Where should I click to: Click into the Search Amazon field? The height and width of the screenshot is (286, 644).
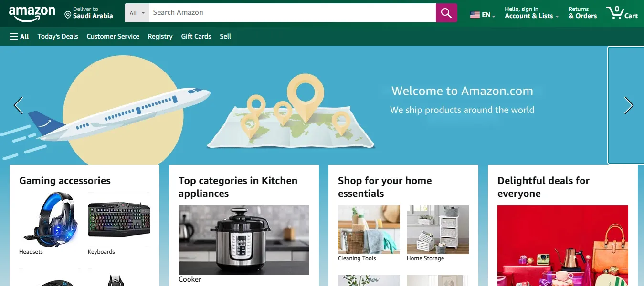[292, 13]
